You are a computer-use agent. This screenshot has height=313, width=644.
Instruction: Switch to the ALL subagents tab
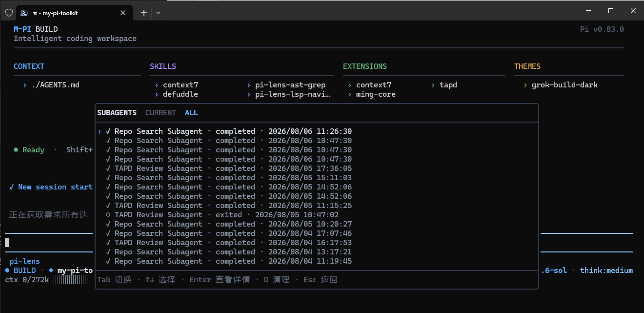(x=191, y=113)
